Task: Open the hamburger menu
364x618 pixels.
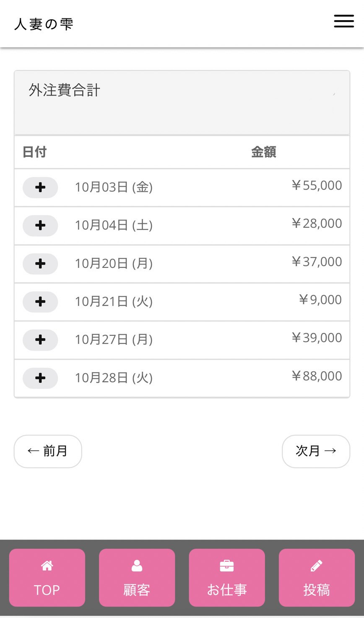Action: 344,21
